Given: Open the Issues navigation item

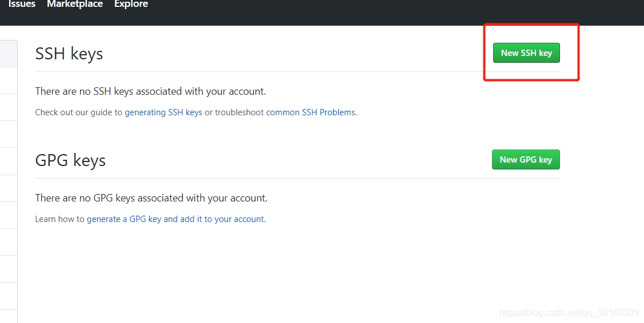Looking at the screenshot, I should [x=22, y=5].
